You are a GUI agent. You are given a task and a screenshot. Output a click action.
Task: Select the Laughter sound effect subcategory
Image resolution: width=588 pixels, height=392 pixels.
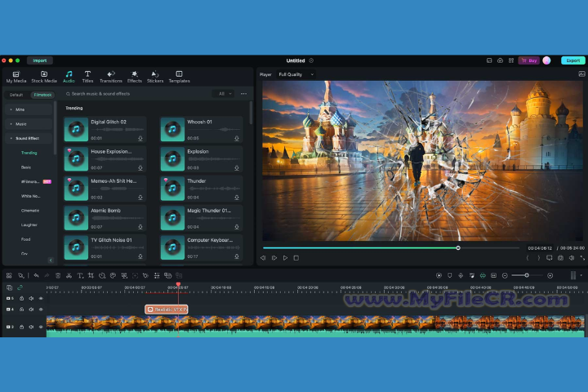[x=29, y=225]
